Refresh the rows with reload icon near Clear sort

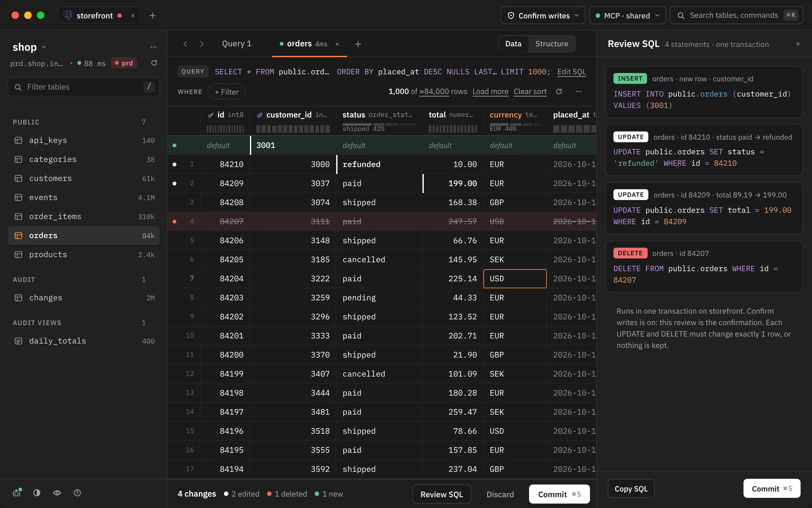tap(559, 91)
